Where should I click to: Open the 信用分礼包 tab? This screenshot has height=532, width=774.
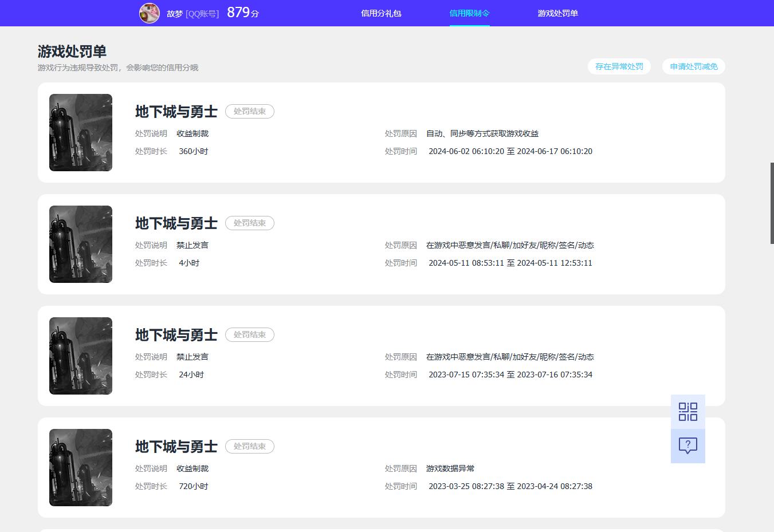pos(381,13)
